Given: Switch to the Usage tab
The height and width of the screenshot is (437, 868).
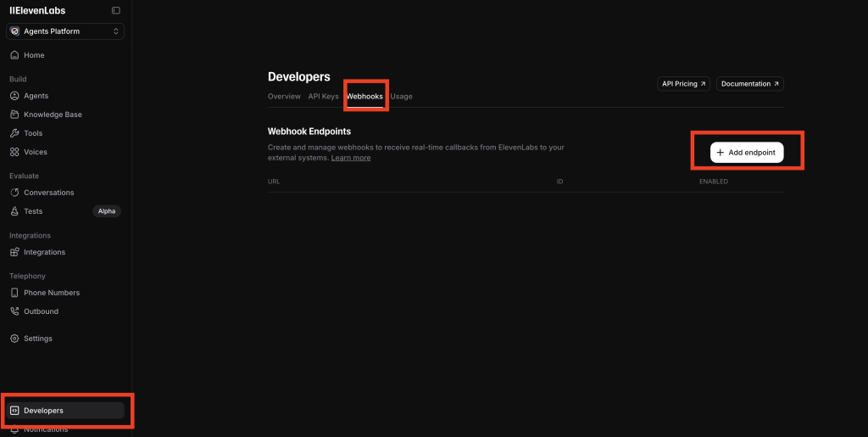Looking at the screenshot, I should [x=402, y=97].
